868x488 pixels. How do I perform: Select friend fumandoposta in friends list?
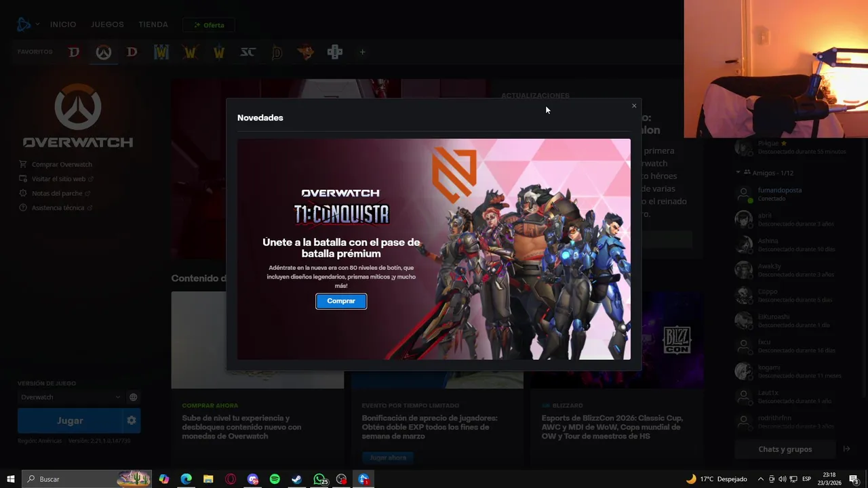786,194
